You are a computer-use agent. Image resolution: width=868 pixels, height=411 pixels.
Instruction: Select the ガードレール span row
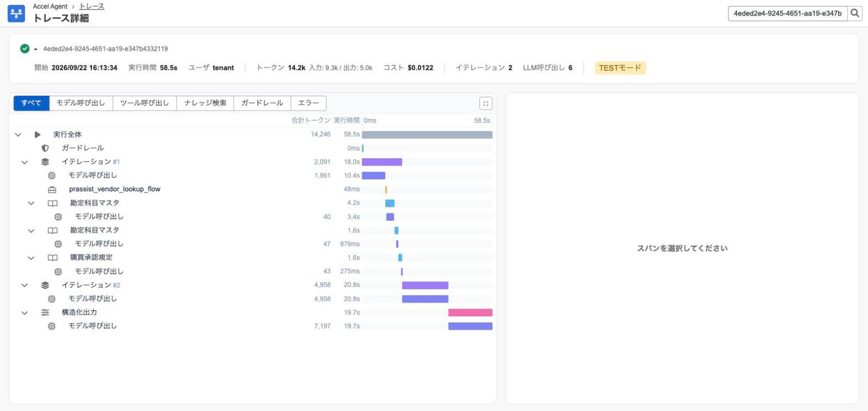(253, 148)
